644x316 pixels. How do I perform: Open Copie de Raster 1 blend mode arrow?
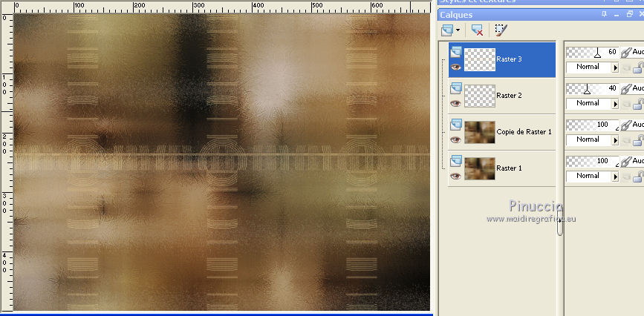(x=615, y=141)
